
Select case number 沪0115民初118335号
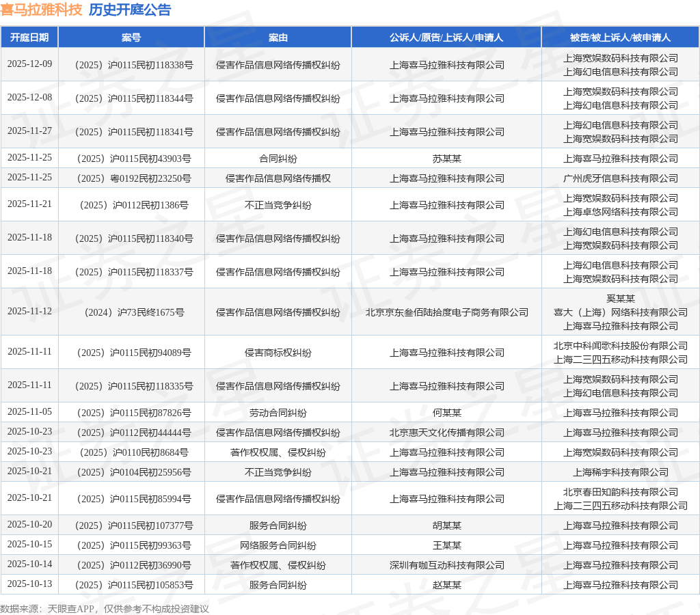134,386
